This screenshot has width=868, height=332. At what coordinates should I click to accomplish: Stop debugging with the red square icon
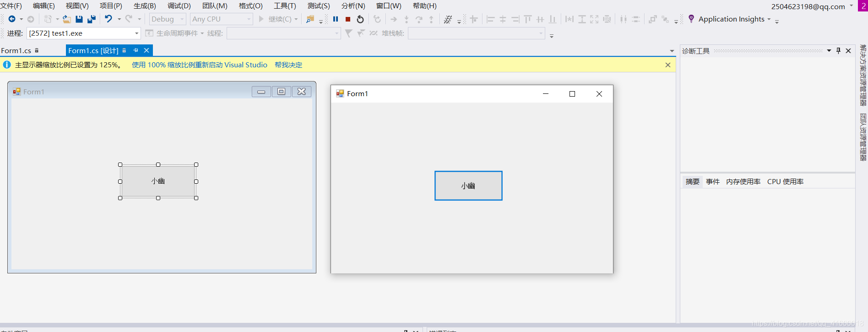coord(348,19)
